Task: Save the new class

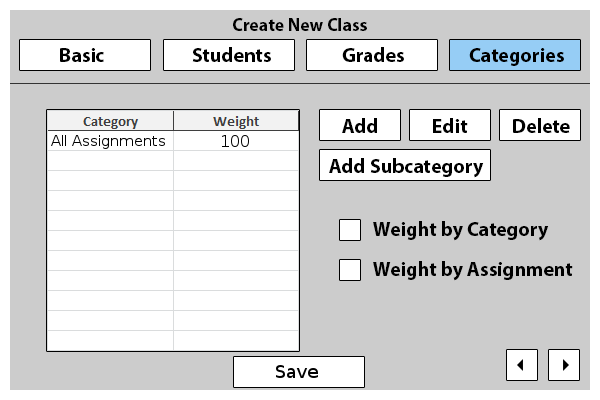Action: (x=298, y=372)
